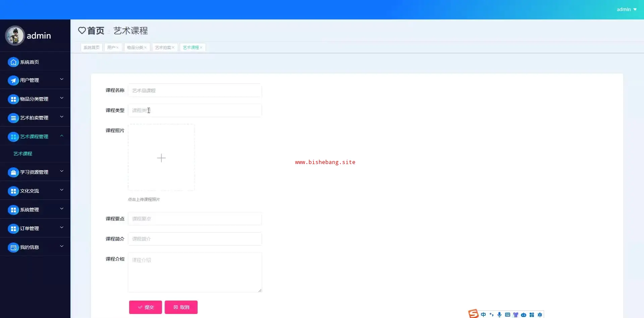Toggle the punctuation mode icon in IME bar
Viewport: 644px width, 318px height.
coord(491,315)
